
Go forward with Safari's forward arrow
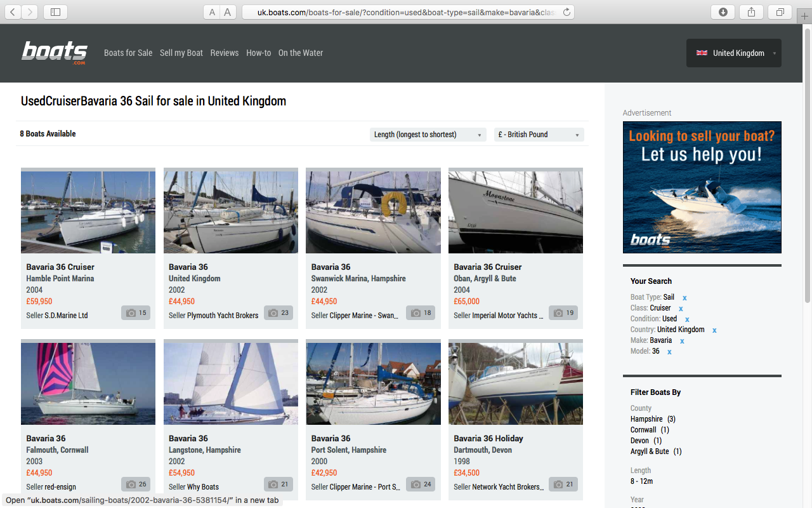coord(30,12)
